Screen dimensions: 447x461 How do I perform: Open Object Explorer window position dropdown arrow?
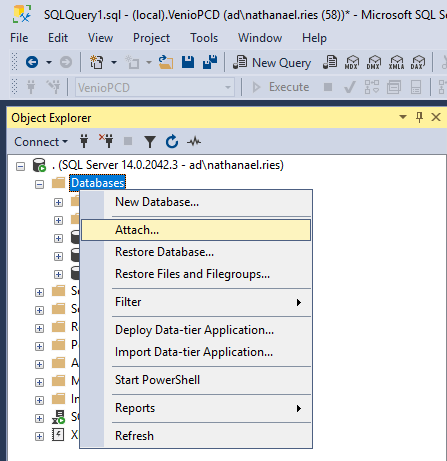(403, 117)
